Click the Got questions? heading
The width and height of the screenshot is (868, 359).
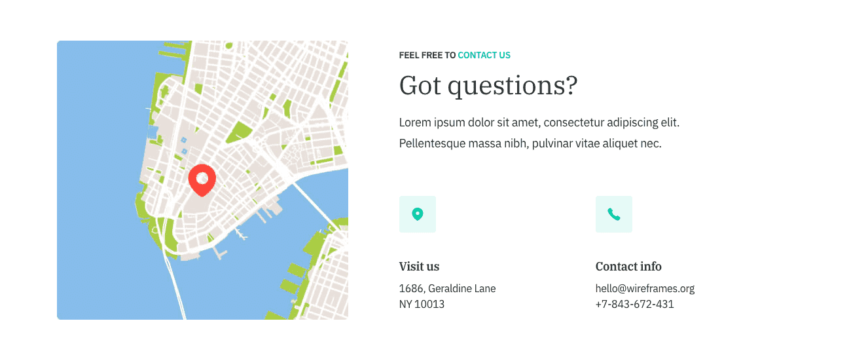tap(488, 86)
